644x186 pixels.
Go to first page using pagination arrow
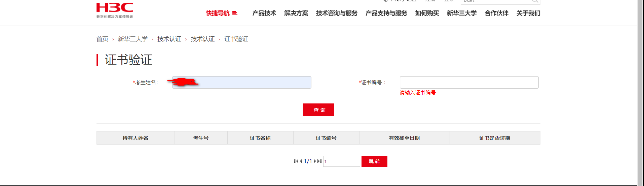pos(296,161)
